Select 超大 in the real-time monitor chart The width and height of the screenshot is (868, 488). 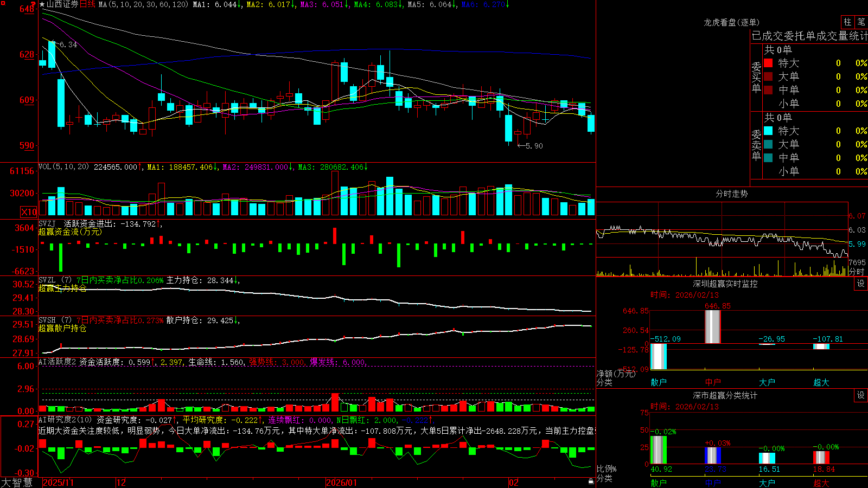821,382
